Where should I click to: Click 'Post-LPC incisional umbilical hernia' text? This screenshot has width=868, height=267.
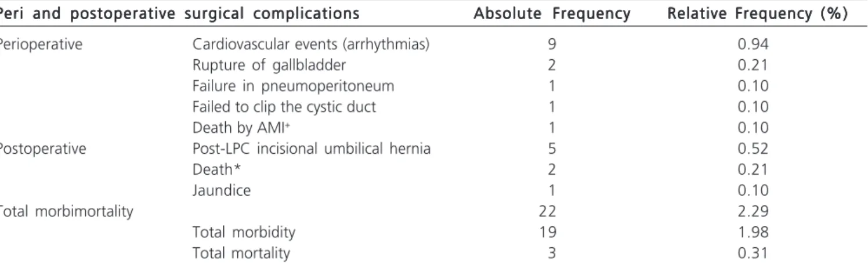[311, 149]
